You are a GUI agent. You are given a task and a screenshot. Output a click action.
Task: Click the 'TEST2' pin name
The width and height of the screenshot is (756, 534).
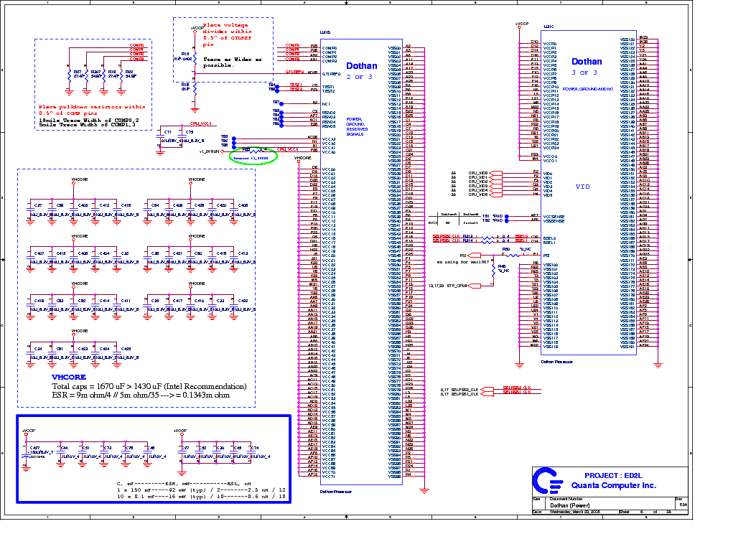coord(328,91)
